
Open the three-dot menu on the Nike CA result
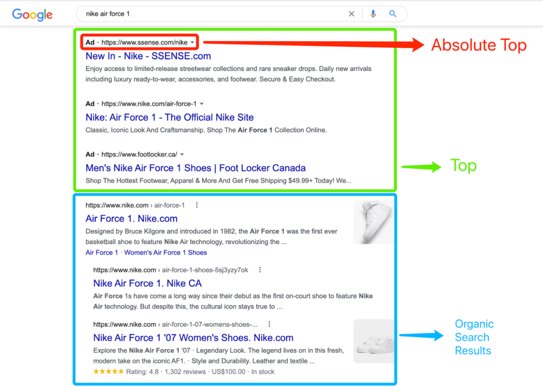259,270
